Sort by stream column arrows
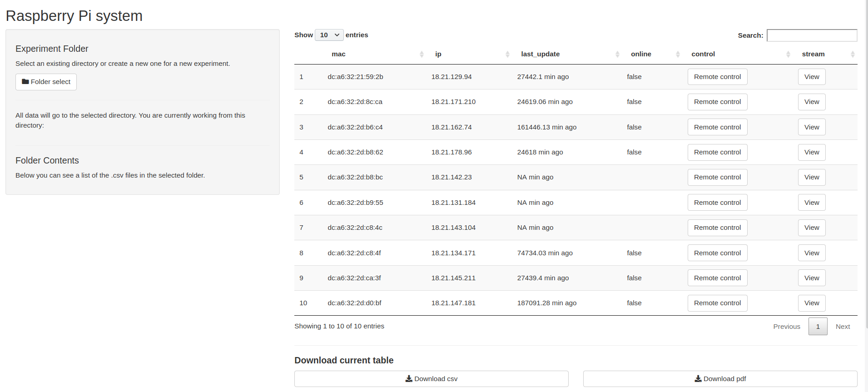This screenshot has width=868, height=392. point(853,54)
